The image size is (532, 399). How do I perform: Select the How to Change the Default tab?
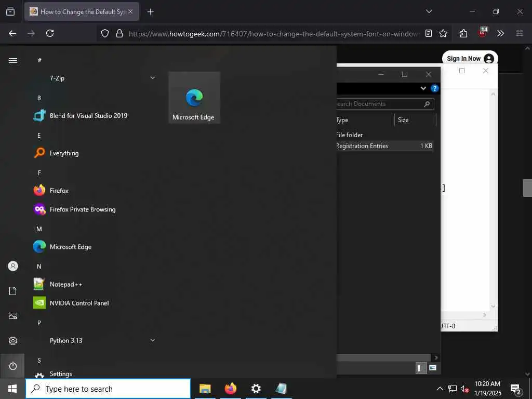(x=82, y=11)
